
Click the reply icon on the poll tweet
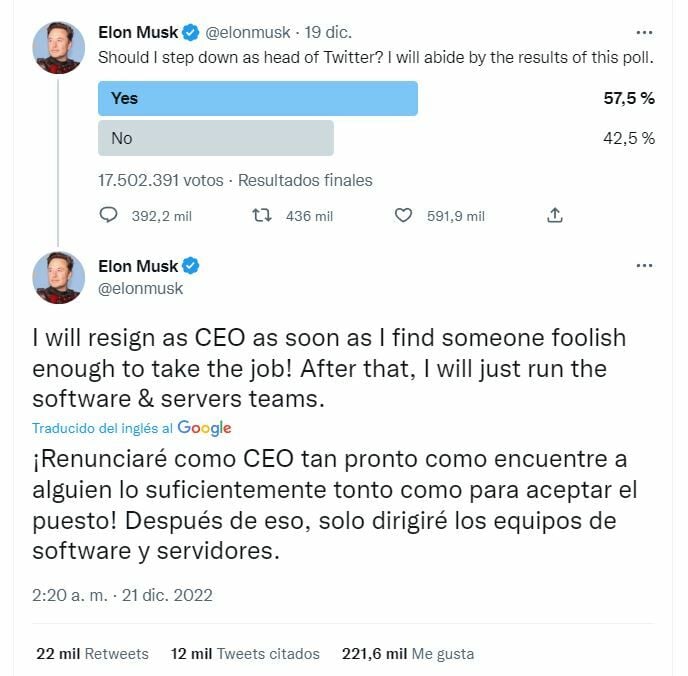[110, 215]
